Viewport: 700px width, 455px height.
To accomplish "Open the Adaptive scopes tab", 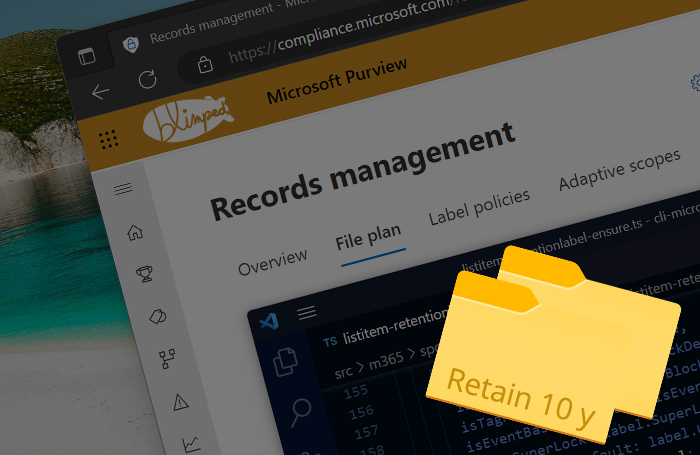I will coord(620,169).
